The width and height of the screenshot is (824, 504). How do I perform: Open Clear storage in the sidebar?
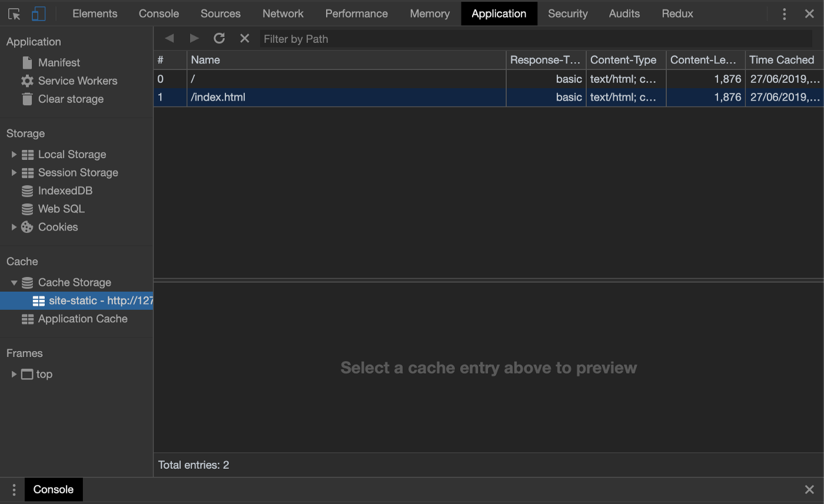[x=71, y=99]
